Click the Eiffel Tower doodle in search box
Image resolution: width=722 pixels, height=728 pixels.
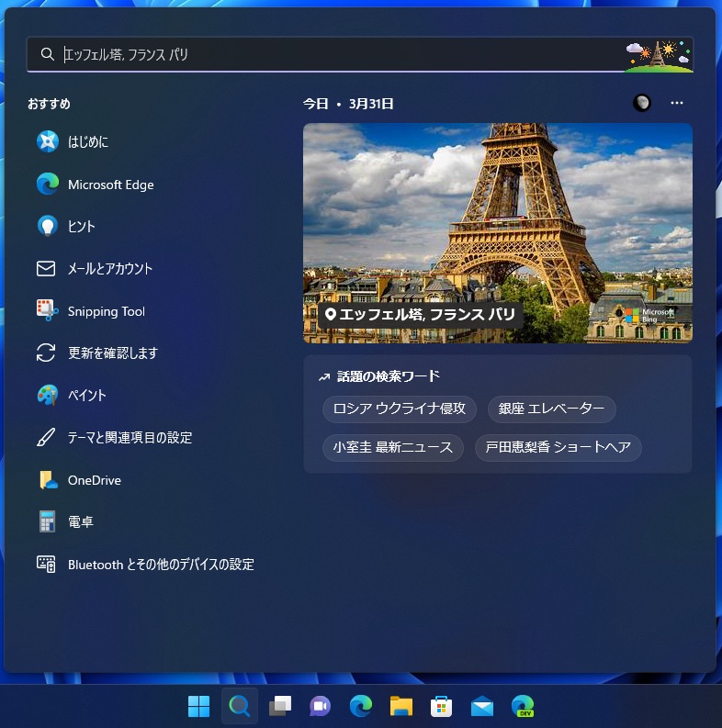(659, 56)
